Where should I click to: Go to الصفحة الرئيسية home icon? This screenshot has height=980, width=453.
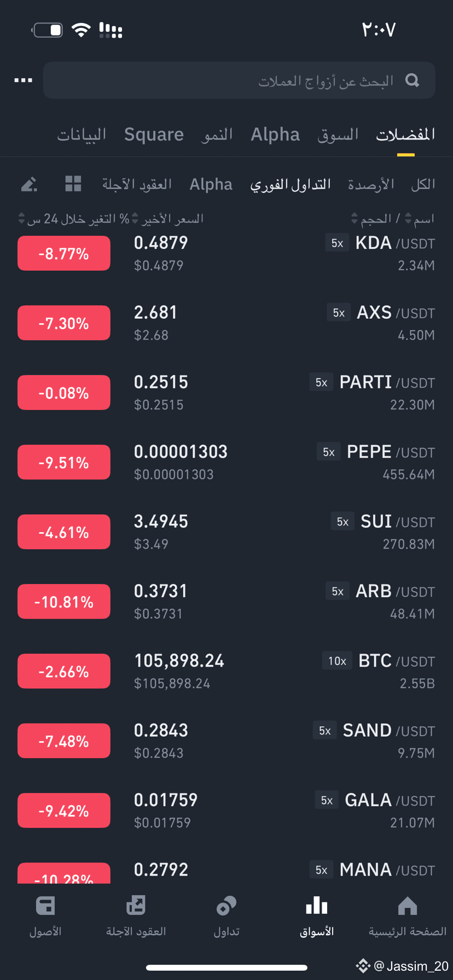tap(407, 906)
